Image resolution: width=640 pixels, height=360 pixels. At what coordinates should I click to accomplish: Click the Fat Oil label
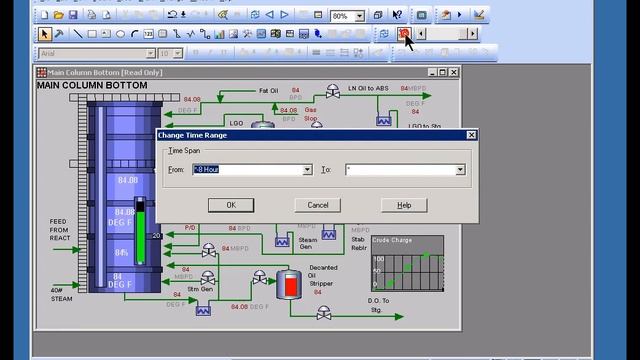pos(269,91)
